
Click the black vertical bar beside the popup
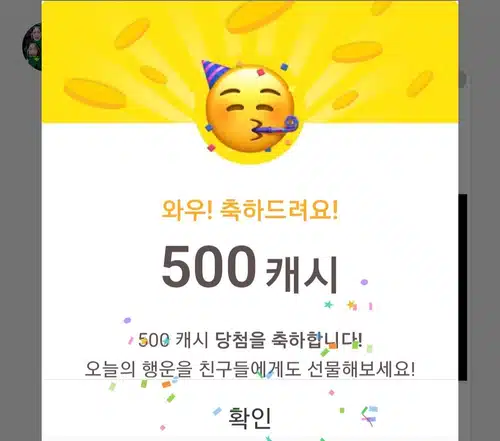pyautogui.click(x=463, y=287)
